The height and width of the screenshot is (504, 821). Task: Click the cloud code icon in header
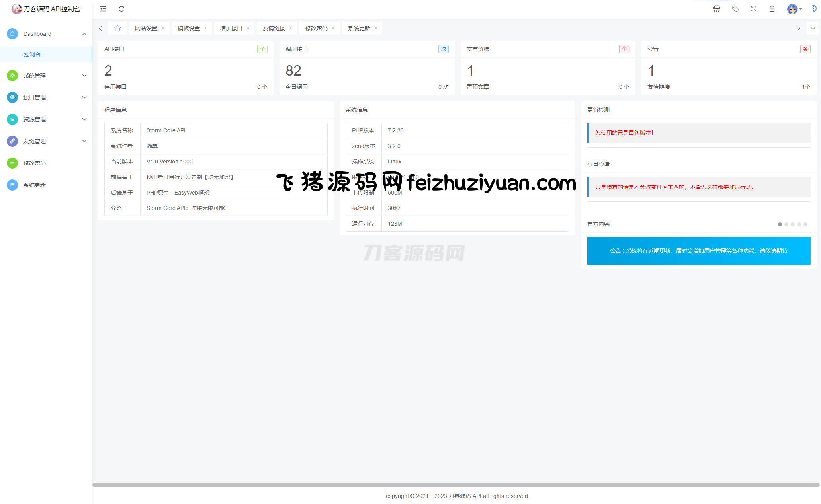coord(716,9)
